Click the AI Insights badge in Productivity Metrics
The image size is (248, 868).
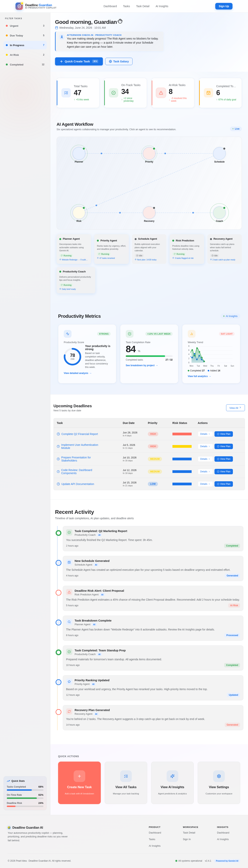pyautogui.click(x=230, y=316)
